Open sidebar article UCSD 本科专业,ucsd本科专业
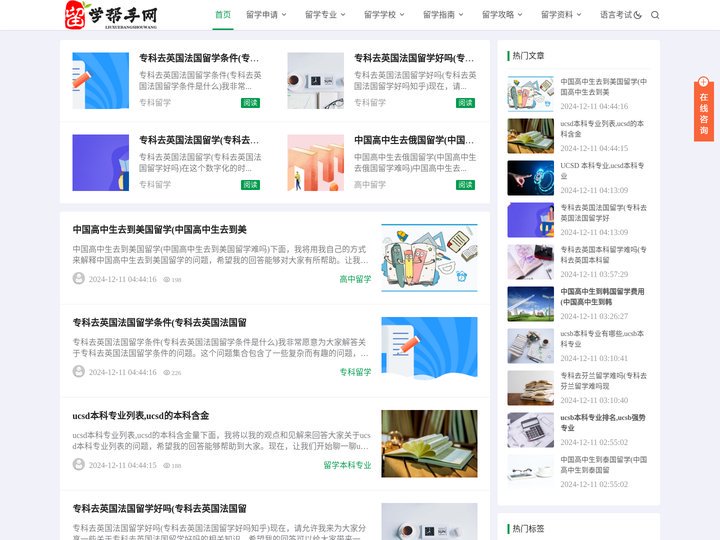Screen dimensions: 720x540 (602, 171)
